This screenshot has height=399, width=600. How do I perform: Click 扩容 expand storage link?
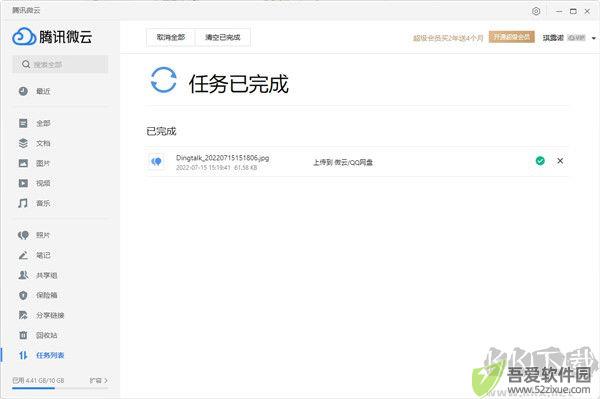[x=99, y=380]
